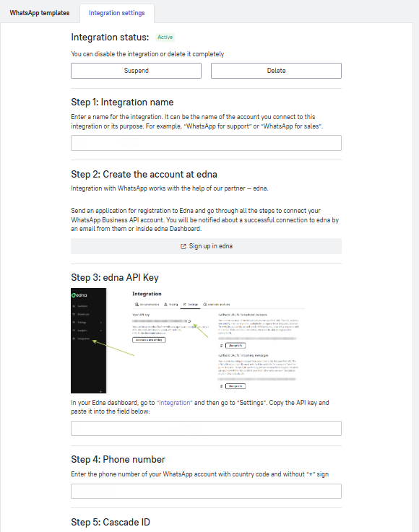Switch to WhatsApp templates tab

coord(40,13)
